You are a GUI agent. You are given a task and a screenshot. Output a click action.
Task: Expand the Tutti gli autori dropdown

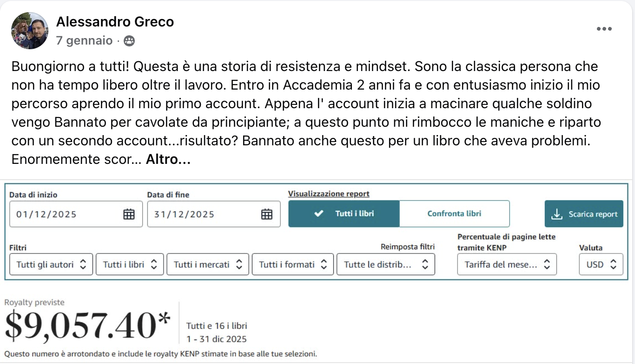coord(51,265)
